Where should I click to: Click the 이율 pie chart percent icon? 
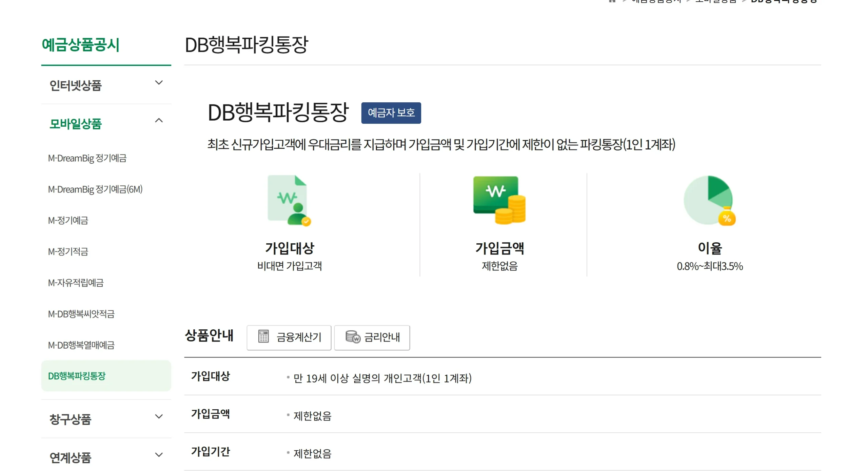[x=709, y=200]
